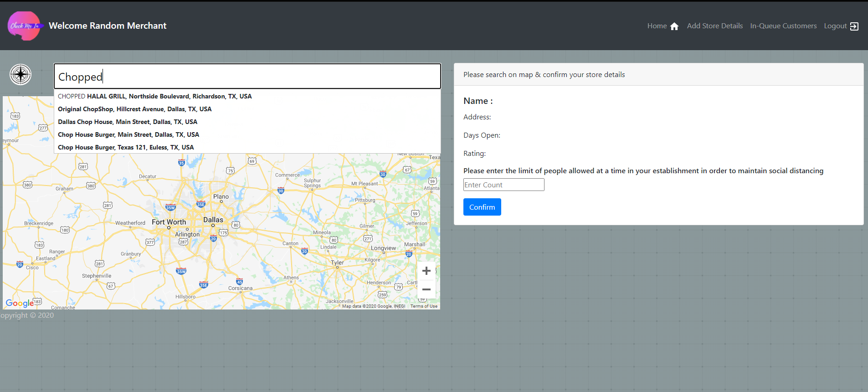The image size is (868, 392).
Task: Select Dallas Chop House suggestion
Action: point(247,122)
